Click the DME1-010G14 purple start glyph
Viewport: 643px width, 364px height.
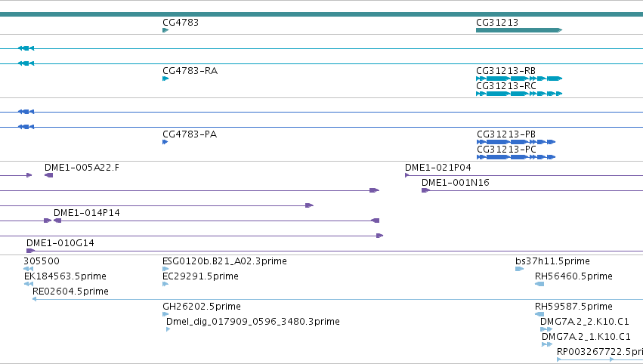(x=30, y=251)
